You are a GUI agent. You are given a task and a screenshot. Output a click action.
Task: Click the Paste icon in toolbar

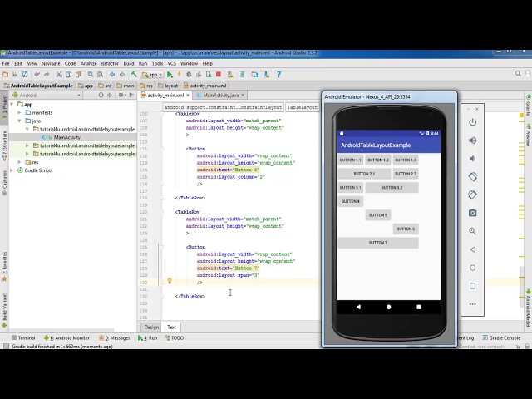point(78,74)
